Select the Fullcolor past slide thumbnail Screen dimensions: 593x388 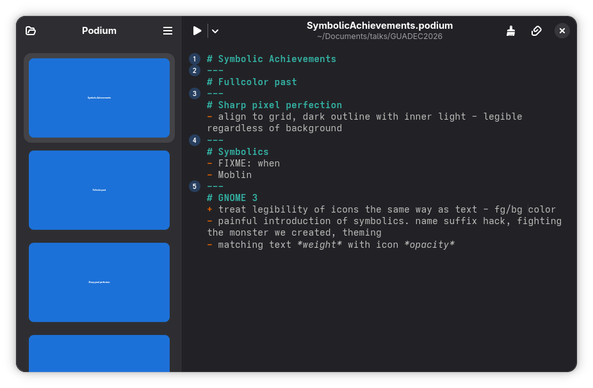click(99, 190)
